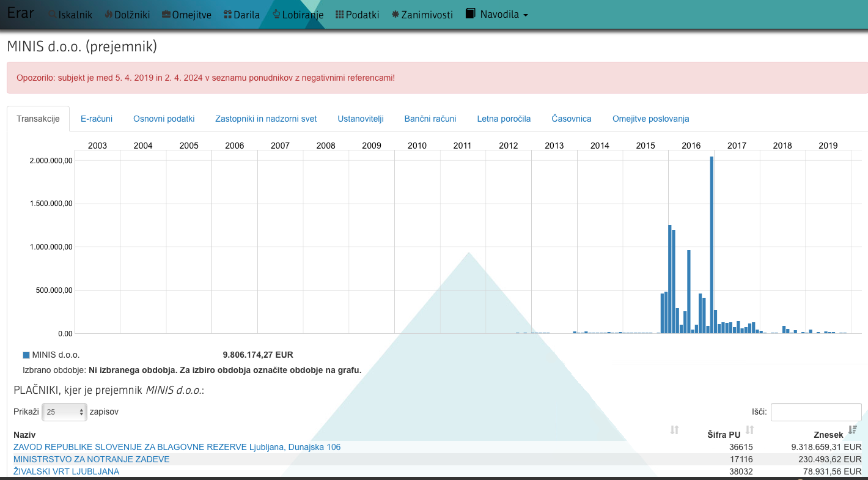Image resolution: width=868 pixels, height=480 pixels.
Task: Click the y-axis label 1.500.000,00
Action: [x=51, y=204]
